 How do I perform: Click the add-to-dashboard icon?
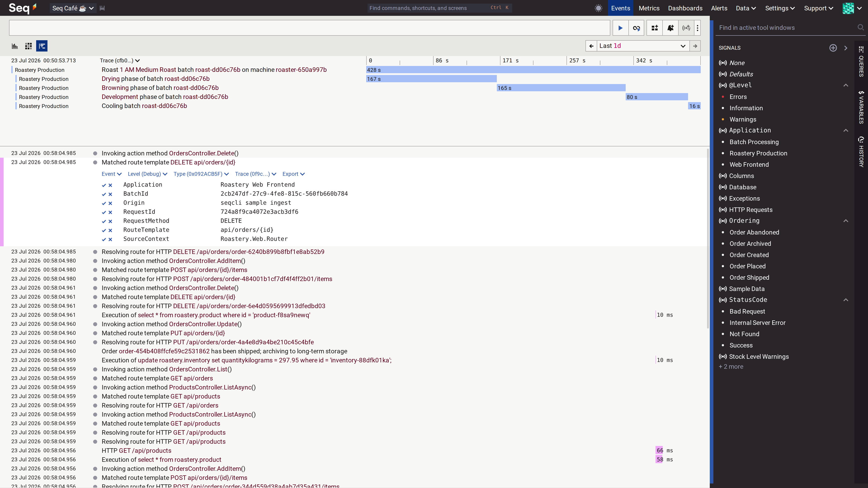pos(654,28)
